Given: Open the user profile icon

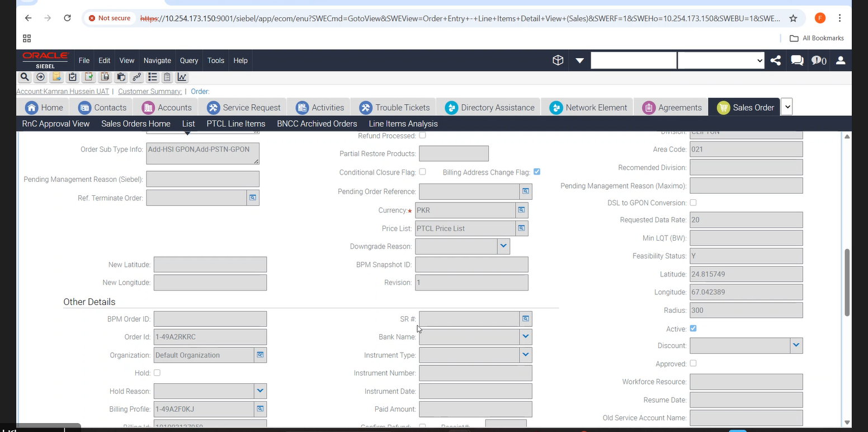Looking at the screenshot, I should click(840, 60).
